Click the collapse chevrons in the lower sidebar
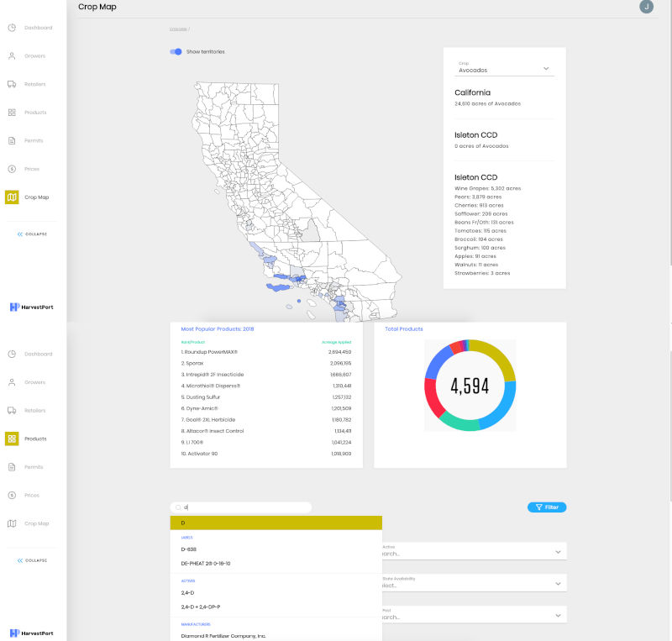 tap(19, 560)
